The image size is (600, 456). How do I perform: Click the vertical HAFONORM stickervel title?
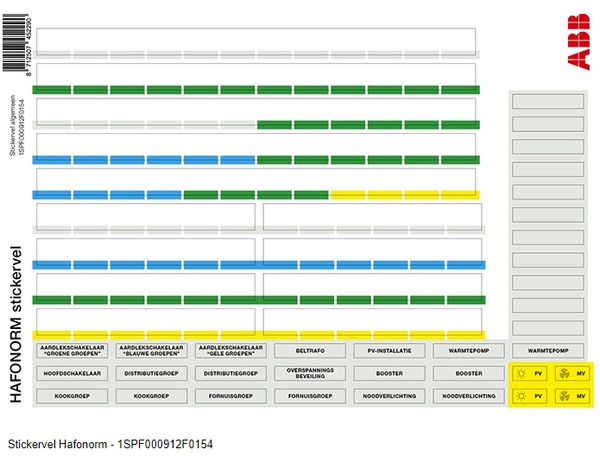point(17,323)
